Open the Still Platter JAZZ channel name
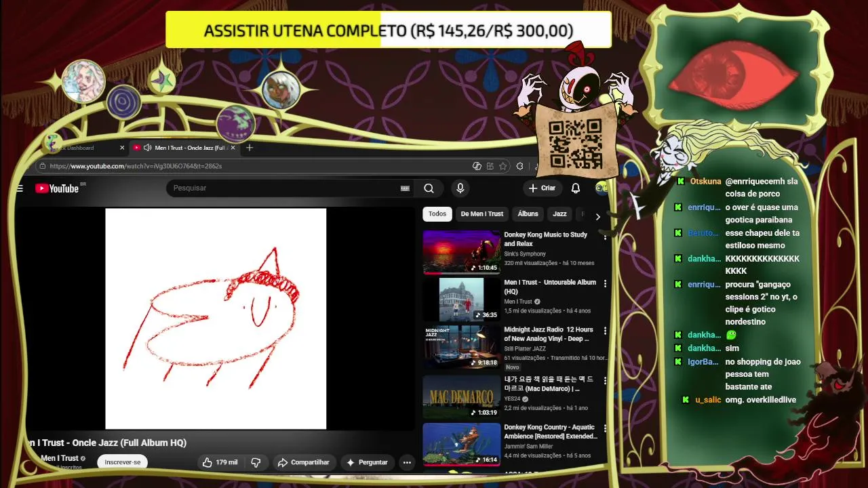This screenshot has width=868, height=488. 525,349
